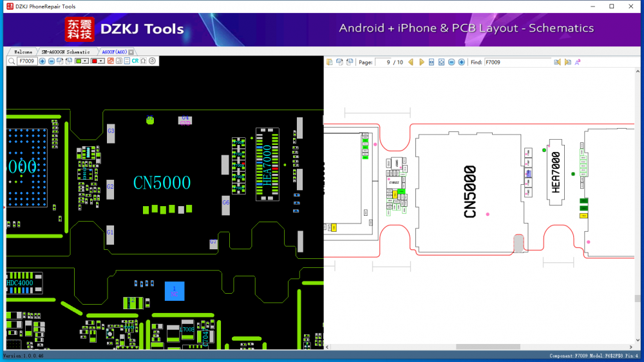Open the red color dropdown arrow
The width and height of the screenshot is (644, 362).
pyautogui.click(x=102, y=61)
